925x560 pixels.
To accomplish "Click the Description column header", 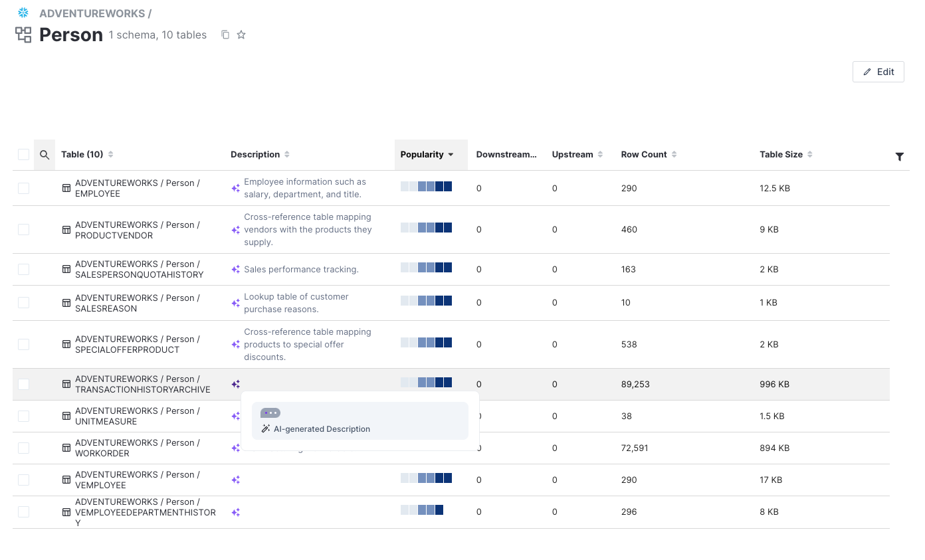I will [255, 155].
